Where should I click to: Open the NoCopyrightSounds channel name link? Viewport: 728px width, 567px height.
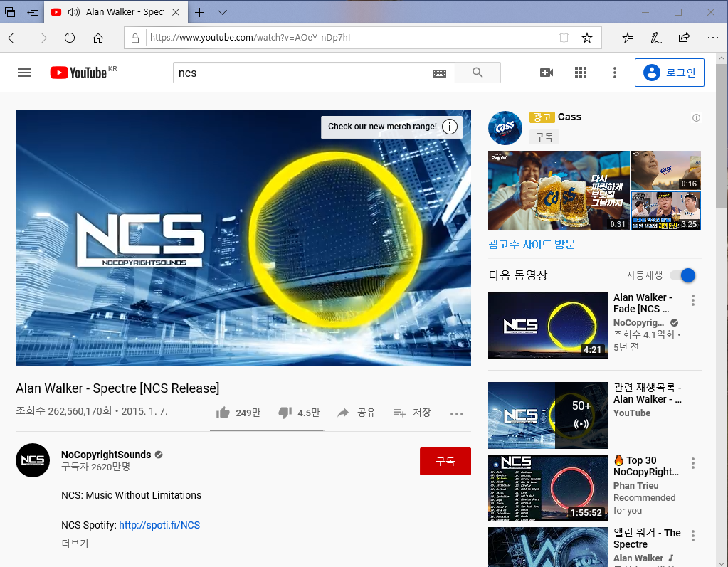tap(106, 455)
